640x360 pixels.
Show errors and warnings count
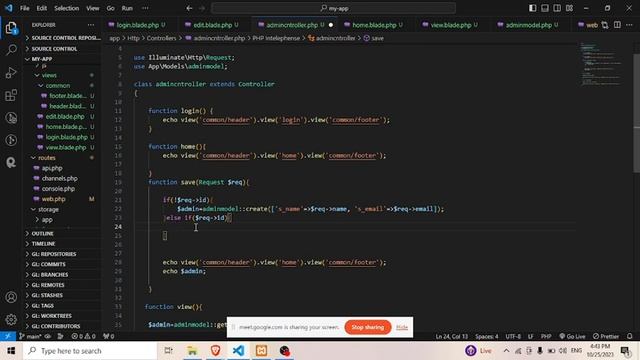[83, 336]
